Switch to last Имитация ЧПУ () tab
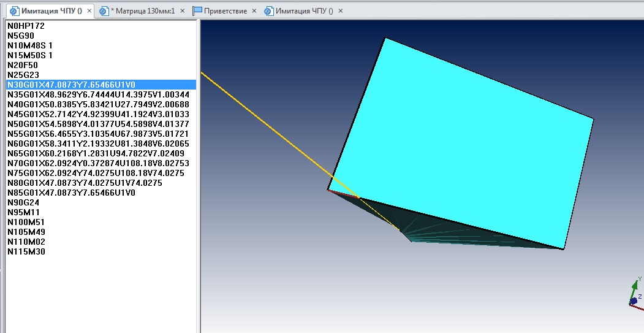 coord(305,11)
